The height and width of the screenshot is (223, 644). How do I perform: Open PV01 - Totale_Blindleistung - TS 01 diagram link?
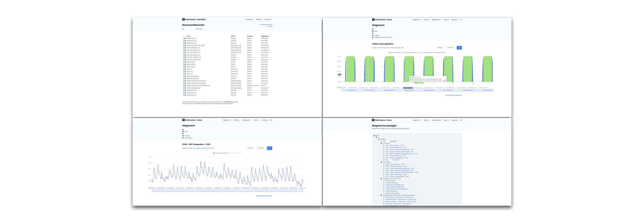click(x=396, y=147)
